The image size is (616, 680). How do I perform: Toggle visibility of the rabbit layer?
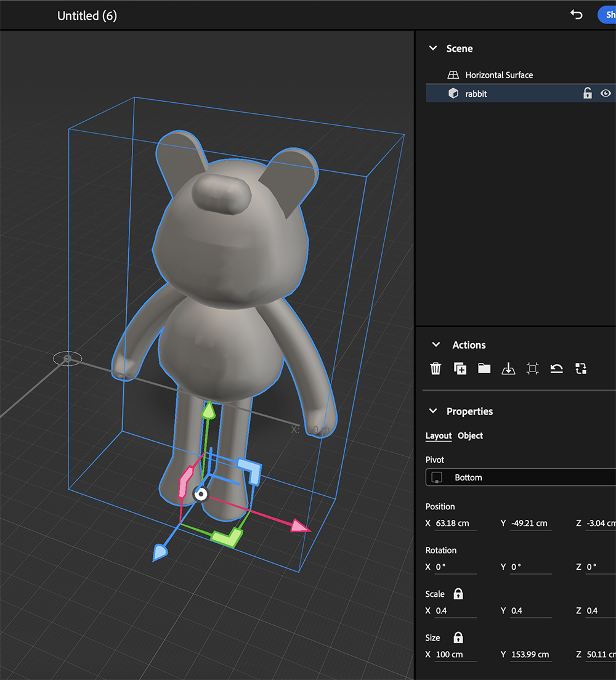click(x=606, y=93)
